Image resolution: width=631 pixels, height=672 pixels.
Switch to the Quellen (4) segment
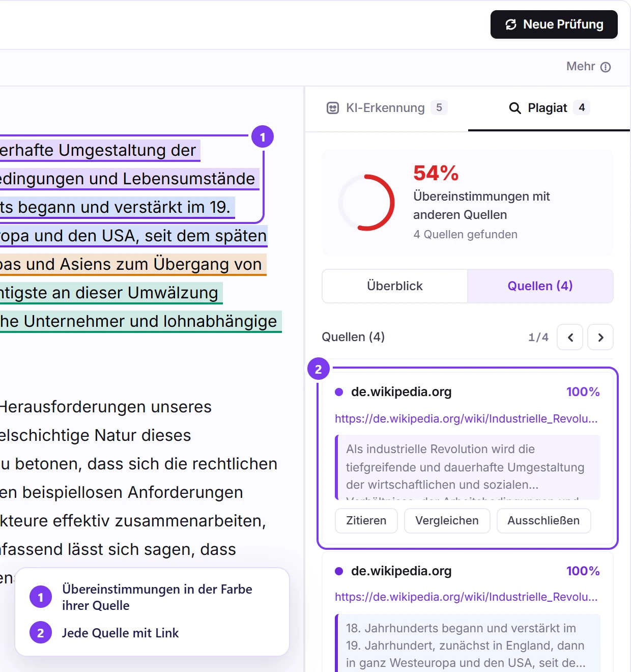click(540, 286)
